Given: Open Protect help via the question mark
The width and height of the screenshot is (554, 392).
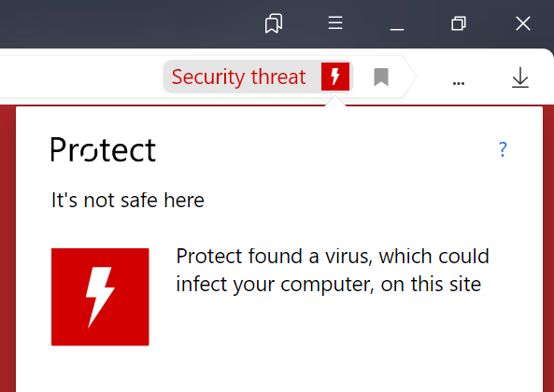Looking at the screenshot, I should pyautogui.click(x=503, y=149).
